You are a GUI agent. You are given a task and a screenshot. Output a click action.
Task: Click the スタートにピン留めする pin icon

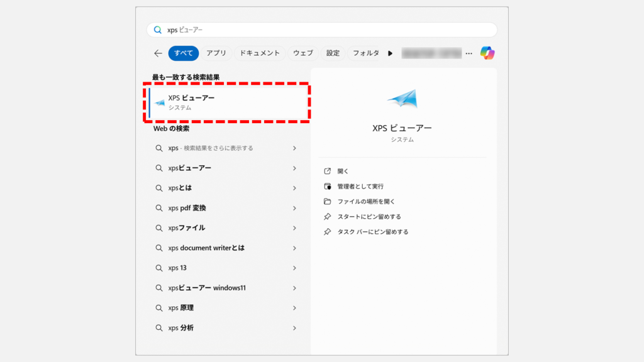coord(327,217)
